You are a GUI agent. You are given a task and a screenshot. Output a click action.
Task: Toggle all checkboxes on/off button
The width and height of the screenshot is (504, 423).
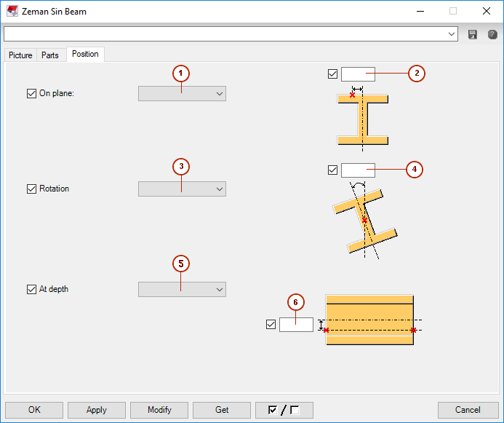tap(284, 410)
